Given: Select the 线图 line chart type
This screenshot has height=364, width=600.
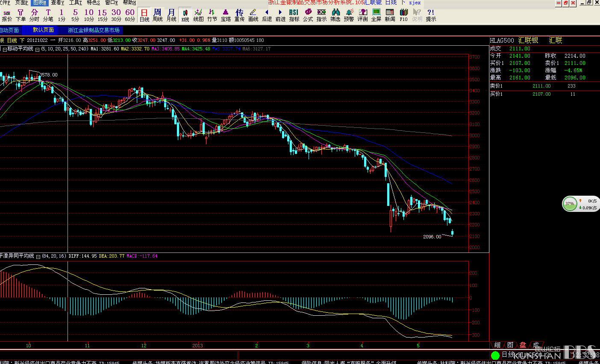Looking at the screenshot, I should point(199,15).
